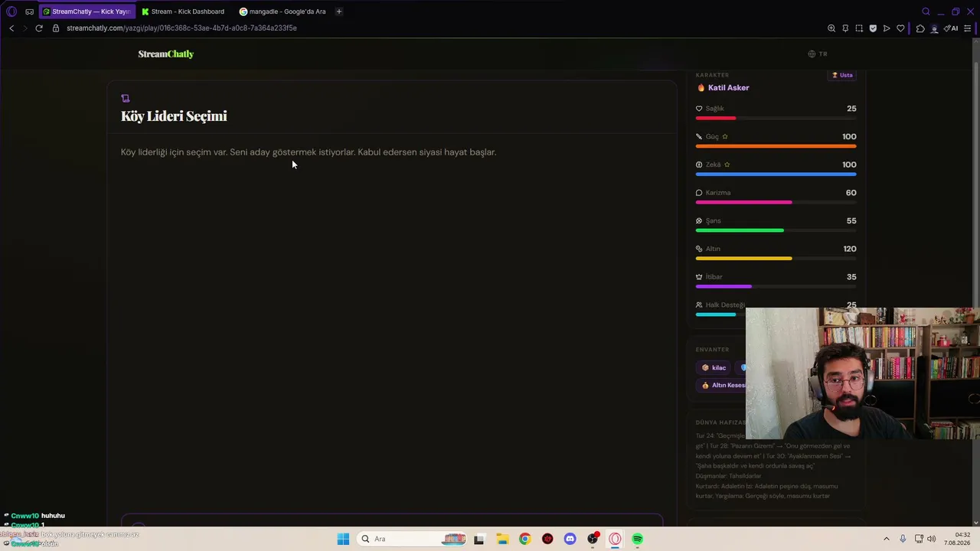
Task: Open the AI assistant button
Action: (x=951, y=28)
